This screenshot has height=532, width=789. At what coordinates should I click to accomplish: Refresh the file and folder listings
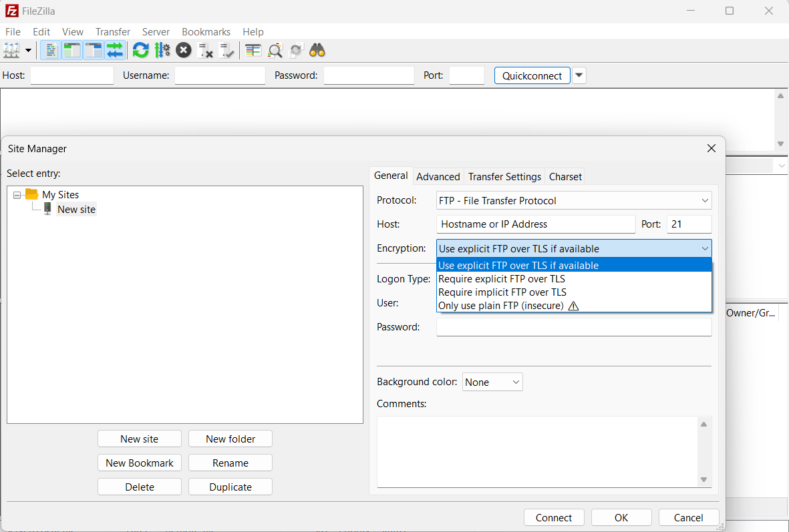140,50
